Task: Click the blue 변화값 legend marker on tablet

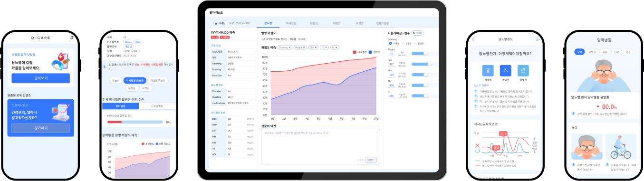Action: [x=370, y=52]
